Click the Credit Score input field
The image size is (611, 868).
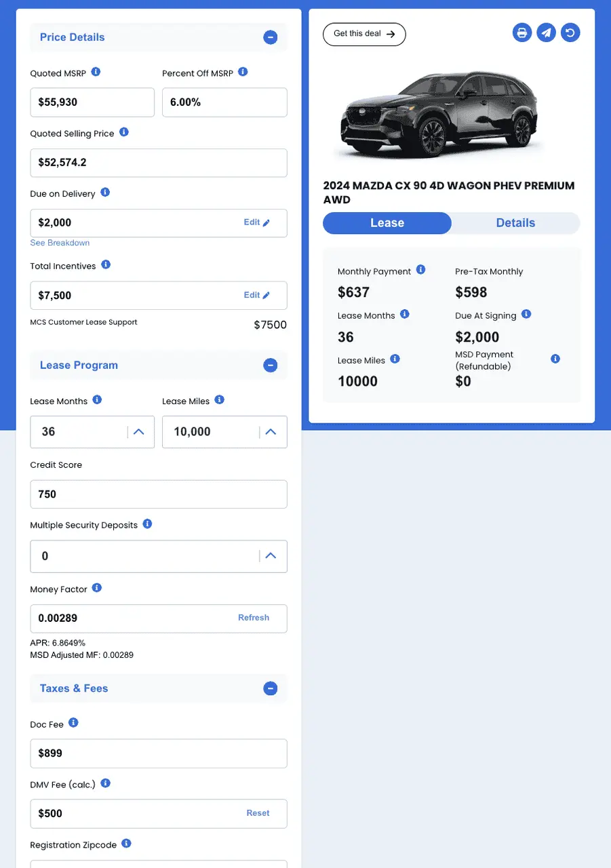click(x=159, y=494)
